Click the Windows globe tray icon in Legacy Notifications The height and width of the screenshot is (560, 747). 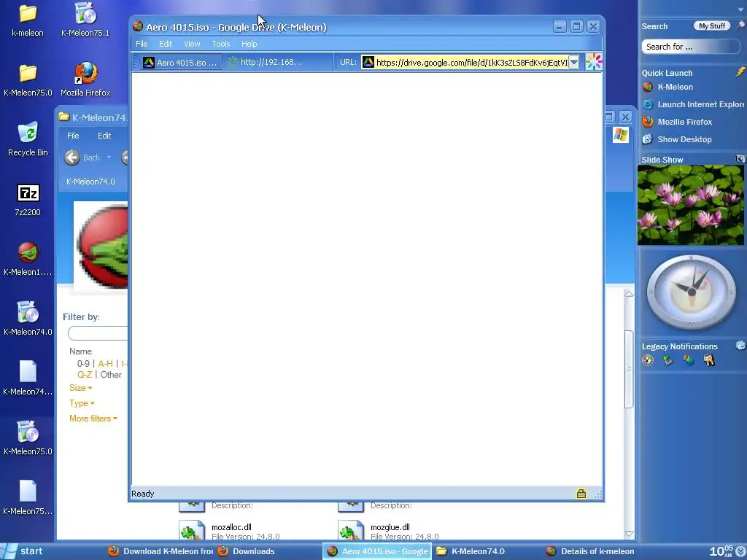click(x=689, y=360)
